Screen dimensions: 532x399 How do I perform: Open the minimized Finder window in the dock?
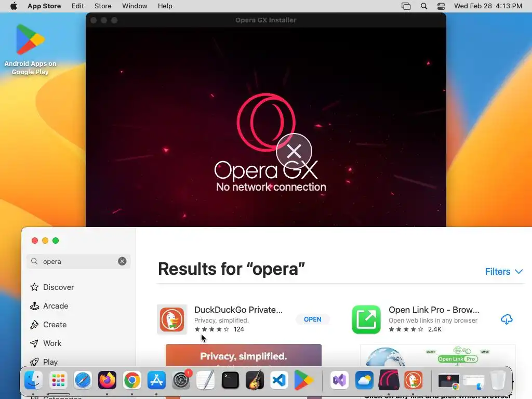click(x=474, y=382)
